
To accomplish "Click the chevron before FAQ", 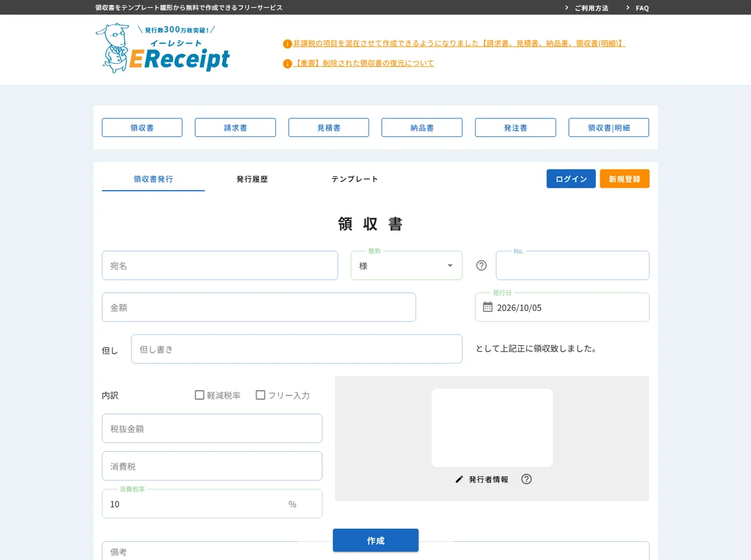I will [x=628, y=8].
